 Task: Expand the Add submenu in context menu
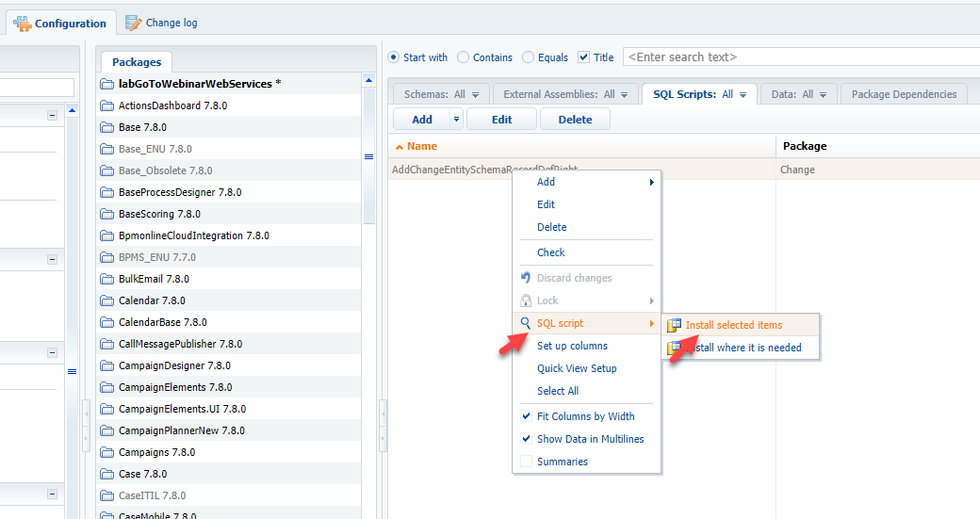(651, 183)
